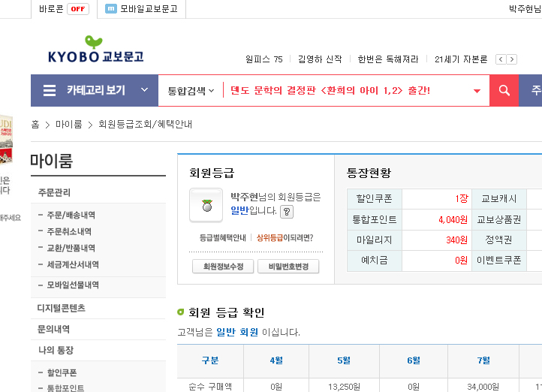Screen dimensions: 542x392
Task: Open 나의 통장 sidebar section
Action: tap(56, 350)
